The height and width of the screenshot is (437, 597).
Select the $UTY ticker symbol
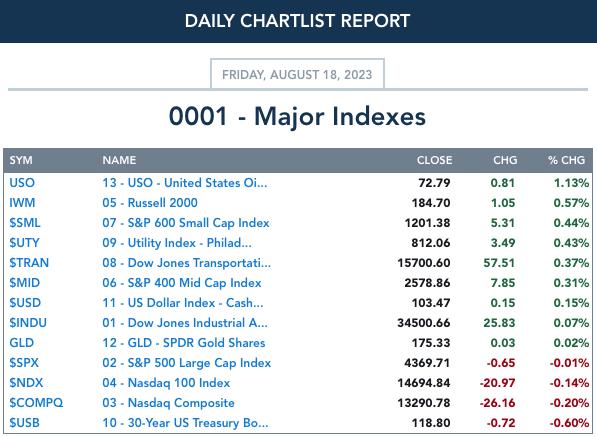(24, 243)
